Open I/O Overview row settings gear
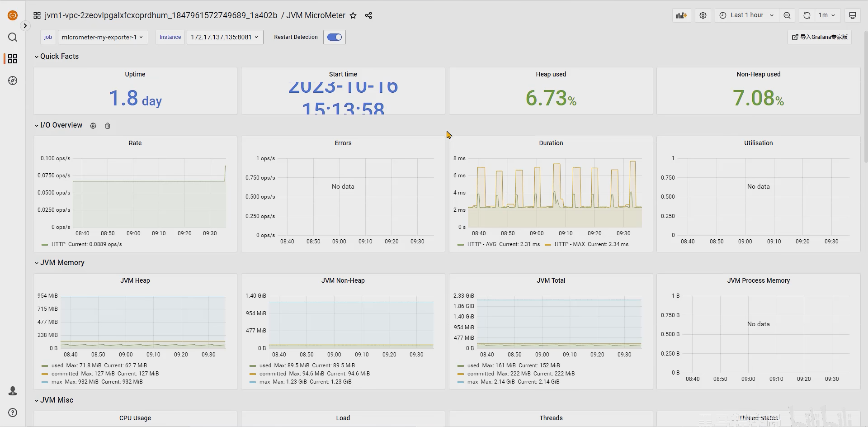This screenshot has height=427, width=868. click(x=93, y=126)
